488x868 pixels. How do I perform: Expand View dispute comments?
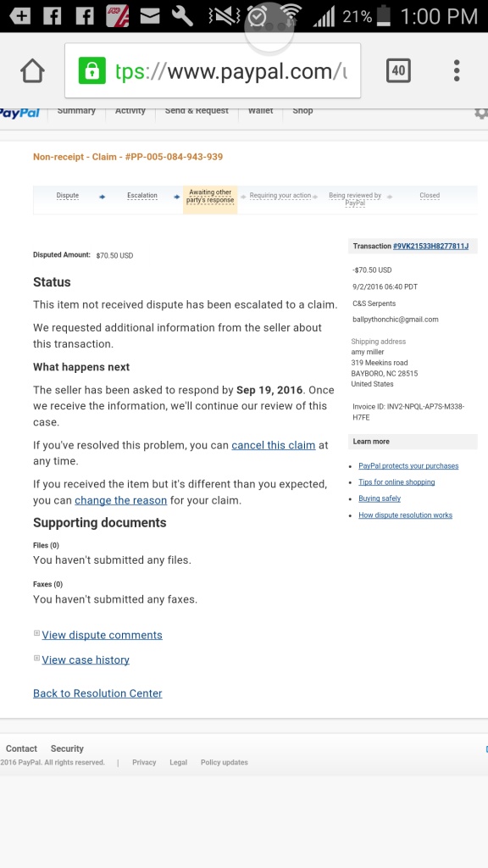(102, 635)
